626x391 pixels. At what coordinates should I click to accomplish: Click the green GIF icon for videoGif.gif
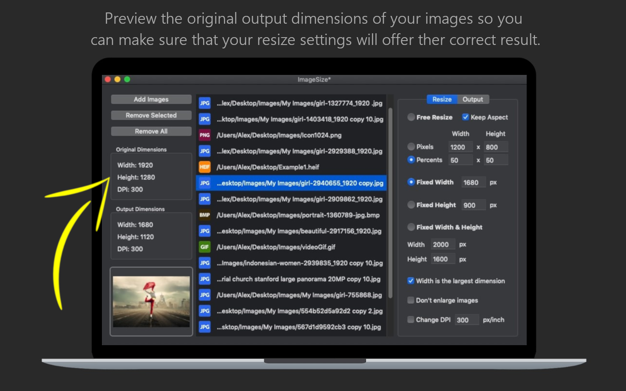(204, 247)
